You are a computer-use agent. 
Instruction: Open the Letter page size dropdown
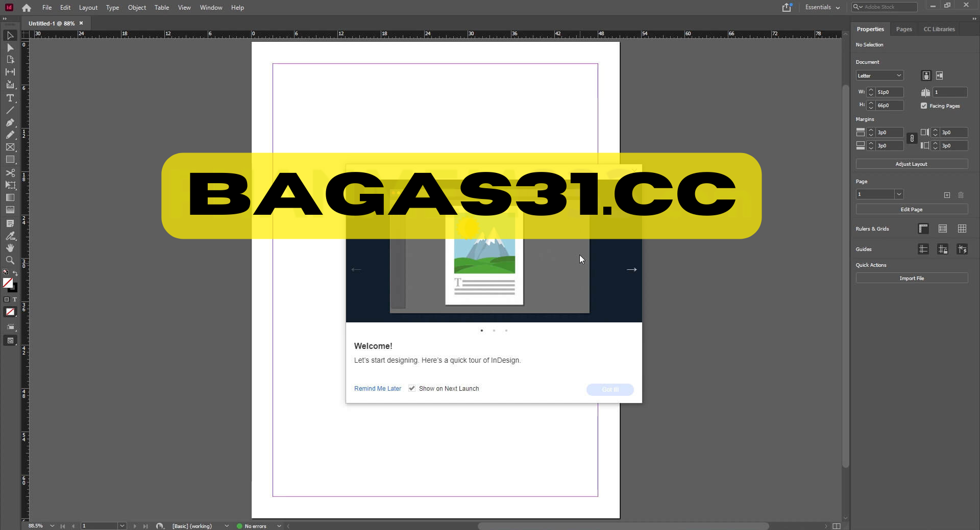pos(879,75)
